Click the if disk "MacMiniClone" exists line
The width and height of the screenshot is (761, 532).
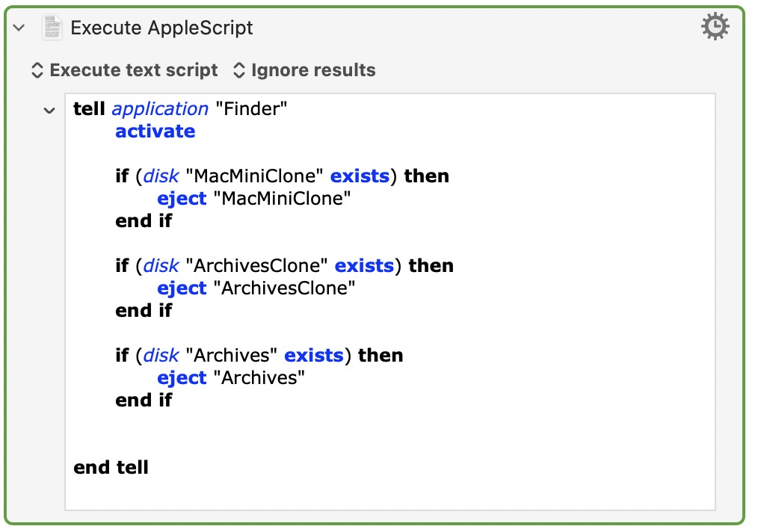click(282, 176)
